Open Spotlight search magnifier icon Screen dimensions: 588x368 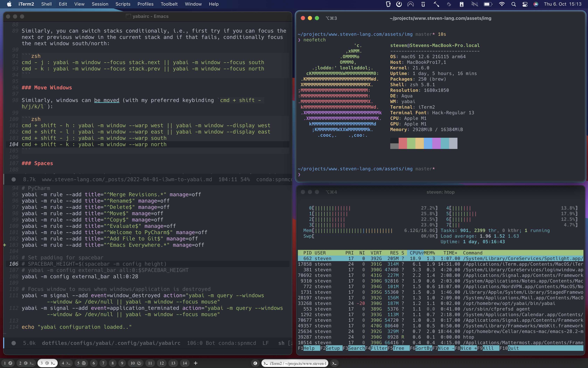tap(513, 4)
